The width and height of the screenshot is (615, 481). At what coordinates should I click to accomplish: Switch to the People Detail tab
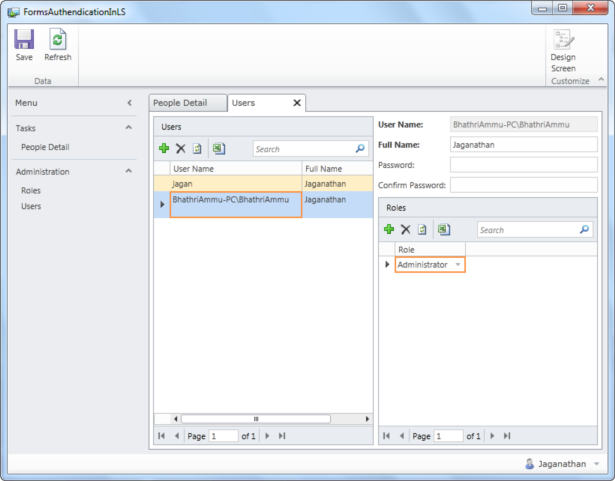tap(187, 103)
